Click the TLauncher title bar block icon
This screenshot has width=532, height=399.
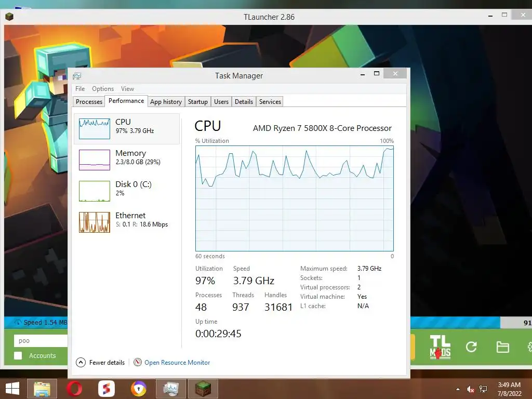tap(9, 17)
